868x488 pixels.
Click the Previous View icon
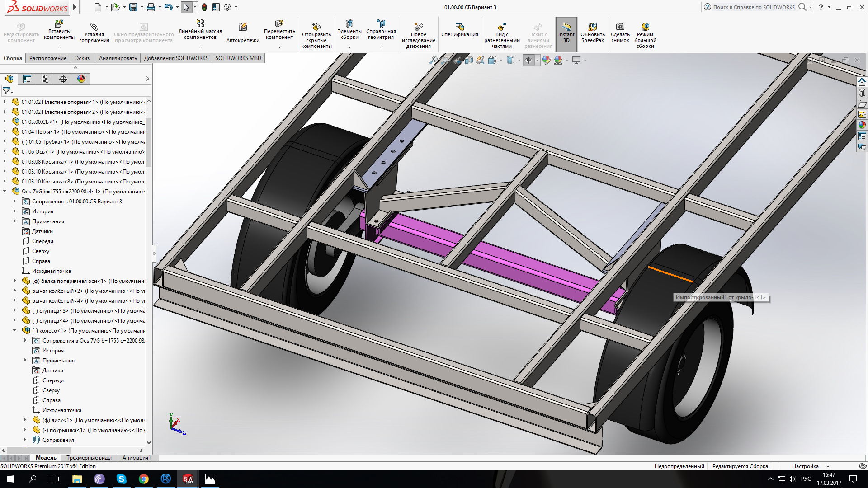(457, 60)
